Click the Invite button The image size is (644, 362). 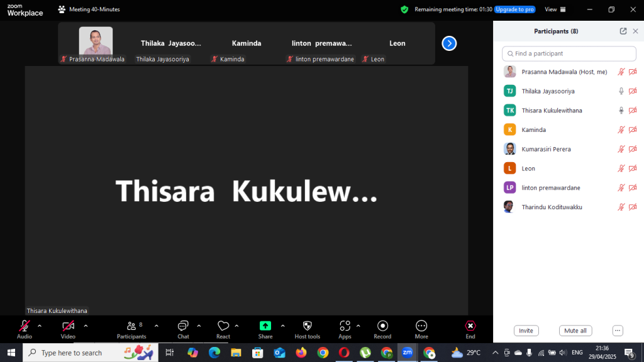click(x=526, y=331)
